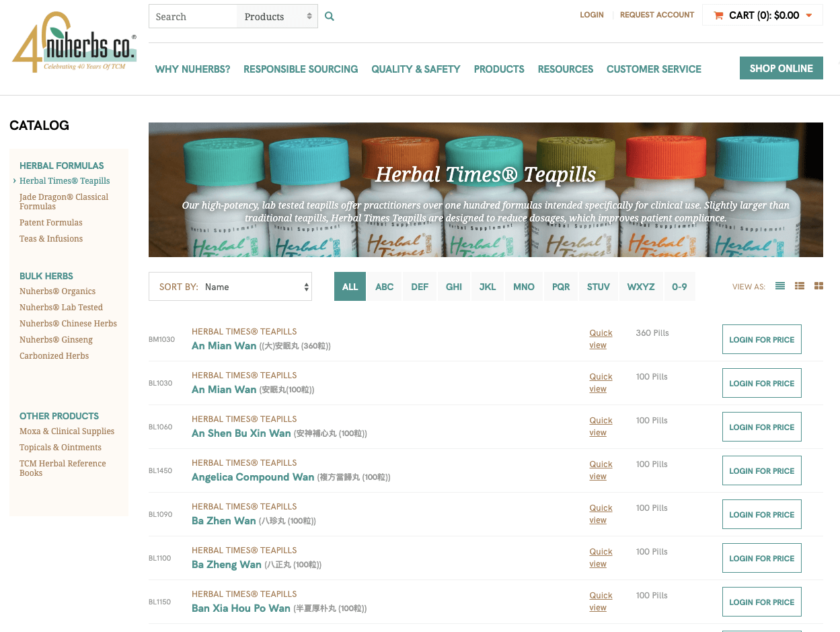This screenshot has width=840, height=632.
Task: Click Login For Price for BL1030
Action: coord(762,384)
